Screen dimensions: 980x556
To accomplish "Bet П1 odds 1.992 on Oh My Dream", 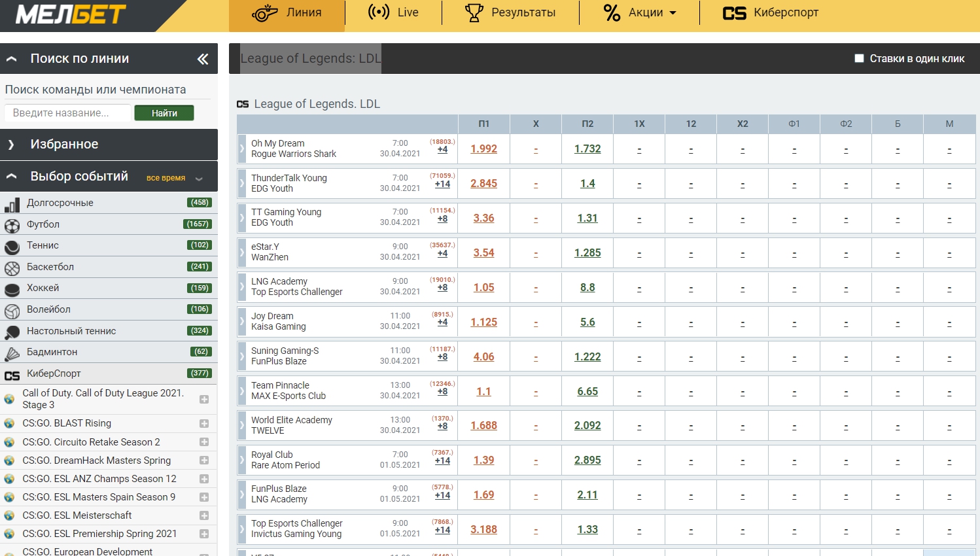I will point(484,149).
